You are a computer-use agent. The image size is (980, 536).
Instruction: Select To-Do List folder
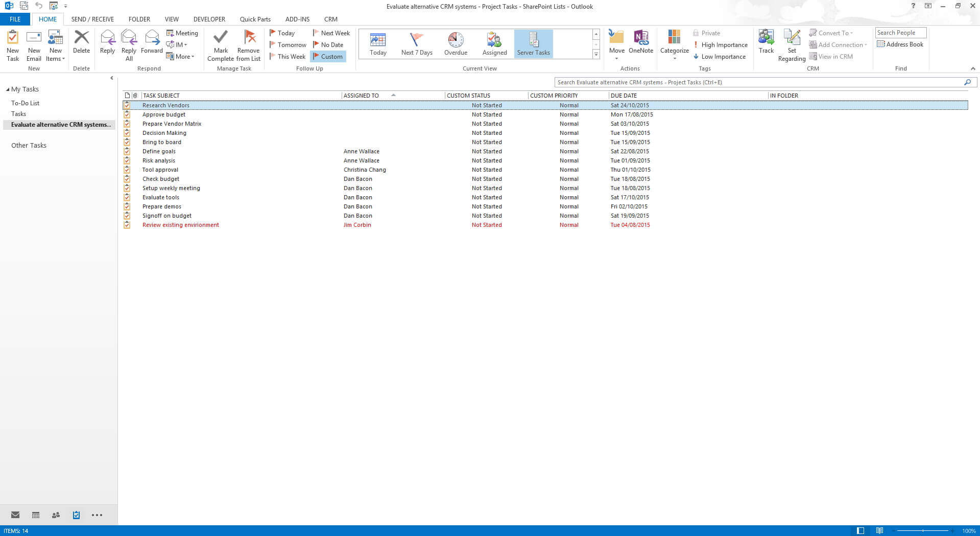click(25, 103)
